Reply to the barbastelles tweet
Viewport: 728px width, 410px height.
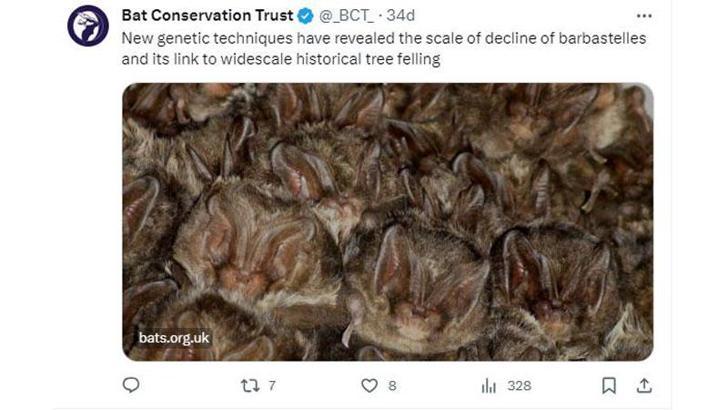pyautogui.click(x=130, y=385)
